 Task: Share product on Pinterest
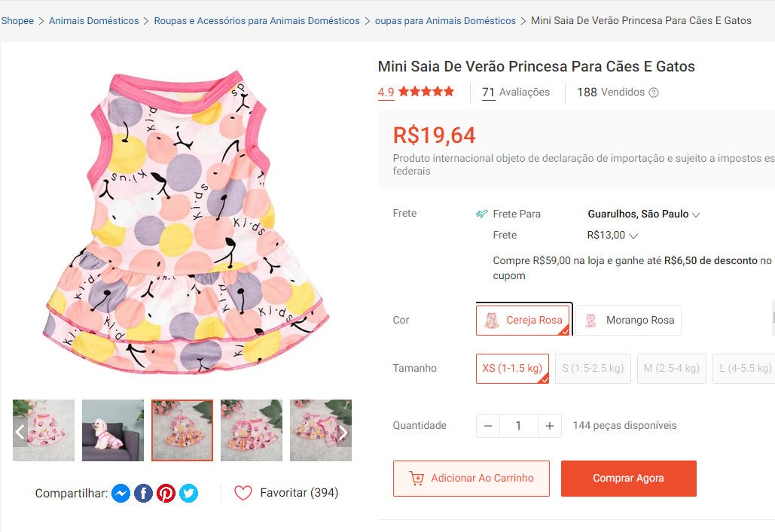click(166, 494)
